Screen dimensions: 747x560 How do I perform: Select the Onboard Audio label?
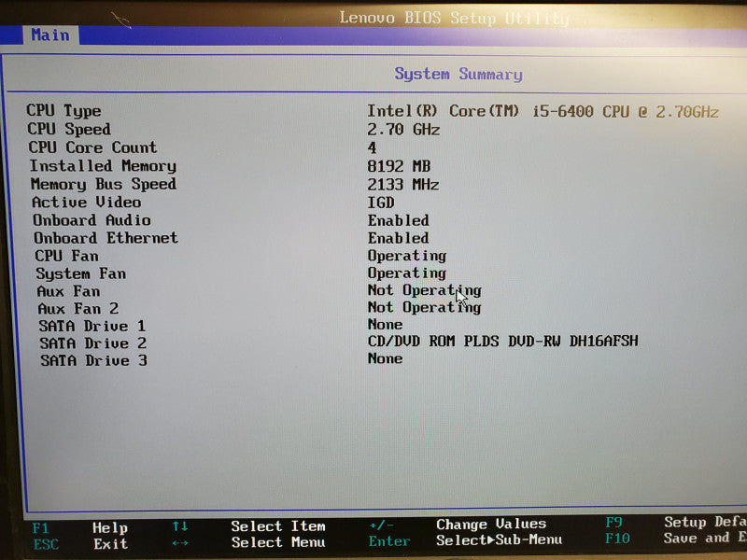(92, 220)
